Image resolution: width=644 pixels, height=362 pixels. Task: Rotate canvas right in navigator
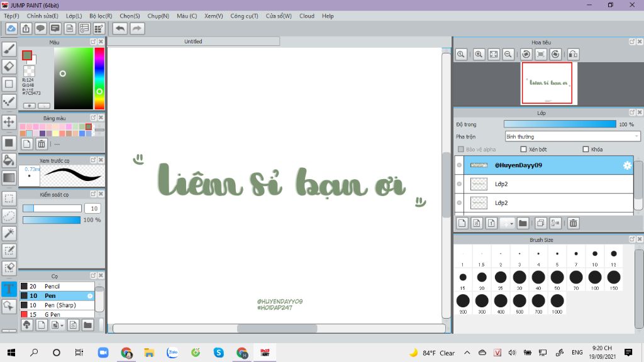[x=555, y=54]
